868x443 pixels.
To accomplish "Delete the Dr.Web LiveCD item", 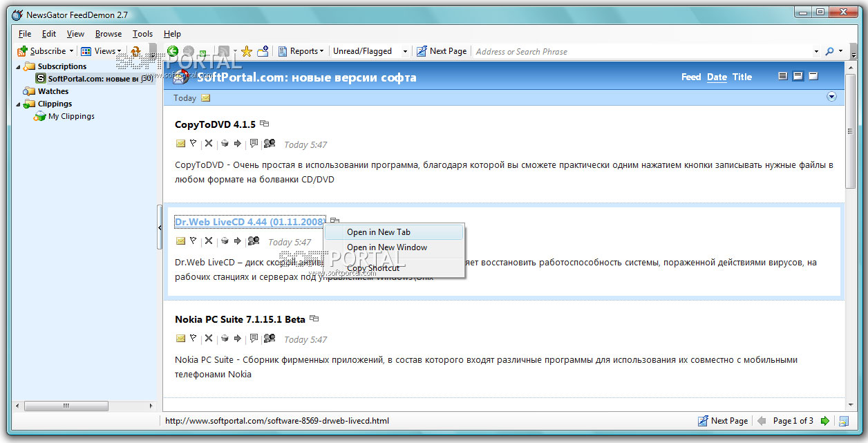I will click(x=208, y=241).
